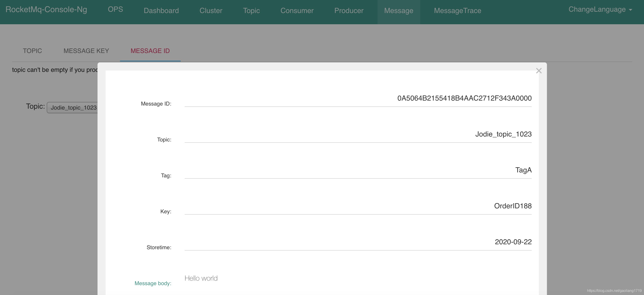Click the RocketMq-Console-Ng brand link

click(x=46, y=9)
